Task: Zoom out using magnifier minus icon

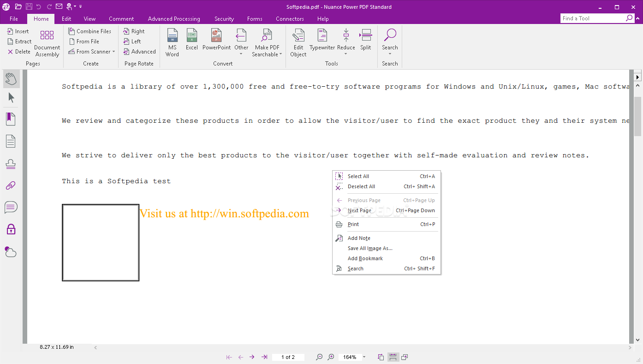Action: coord(319,357)
